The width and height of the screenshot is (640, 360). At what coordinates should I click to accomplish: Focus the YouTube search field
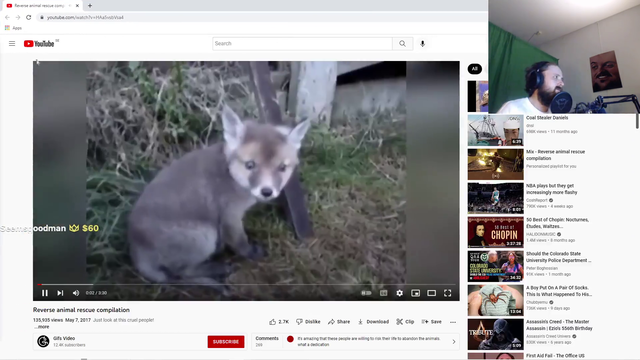pyautogui.click(x=302, y=44)
